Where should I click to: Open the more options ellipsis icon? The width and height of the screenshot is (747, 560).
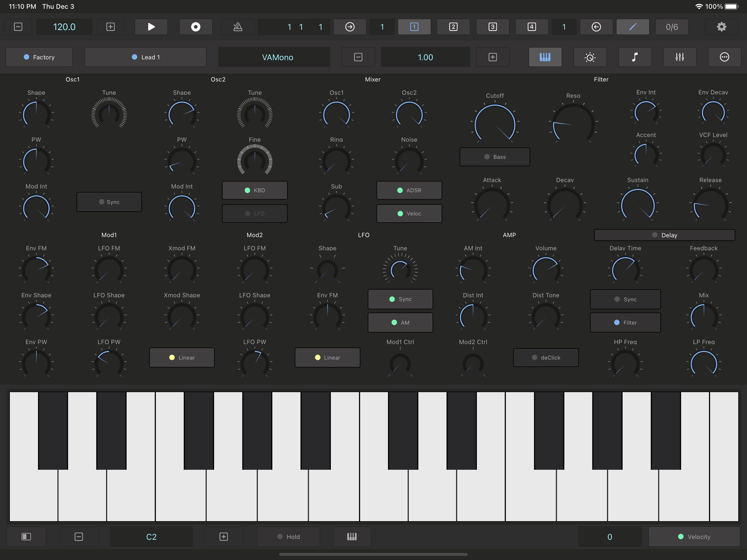pyautogui.click(x=724, y=57)
